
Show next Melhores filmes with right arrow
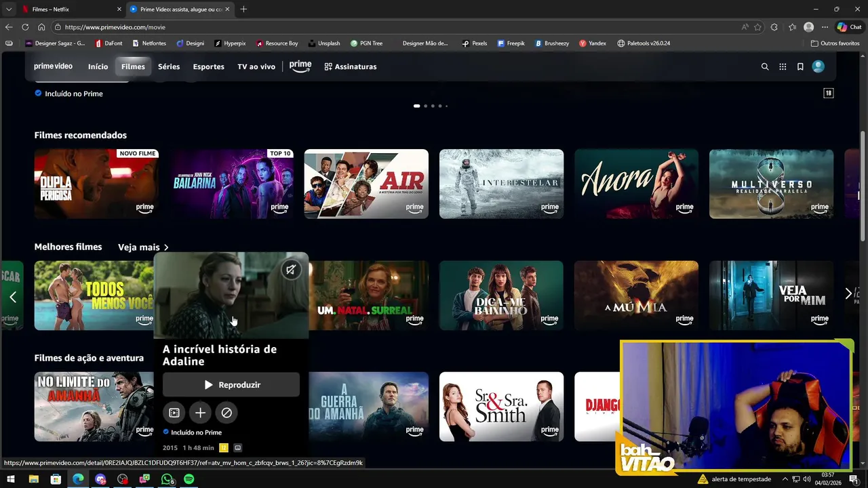pyautogui.click(x=848, y=293)
